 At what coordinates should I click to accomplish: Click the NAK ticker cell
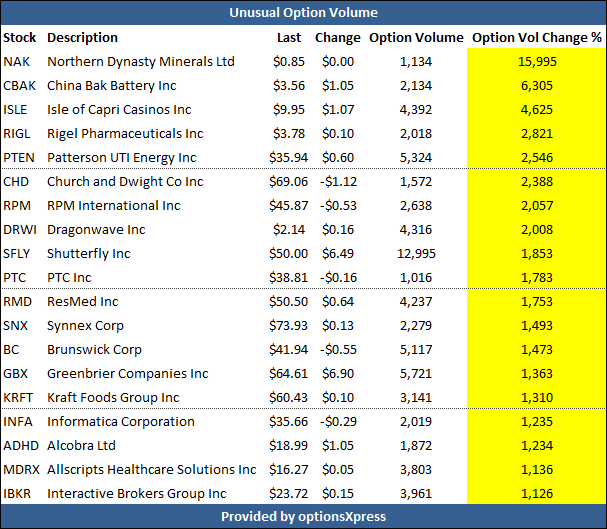coord(16,62)
